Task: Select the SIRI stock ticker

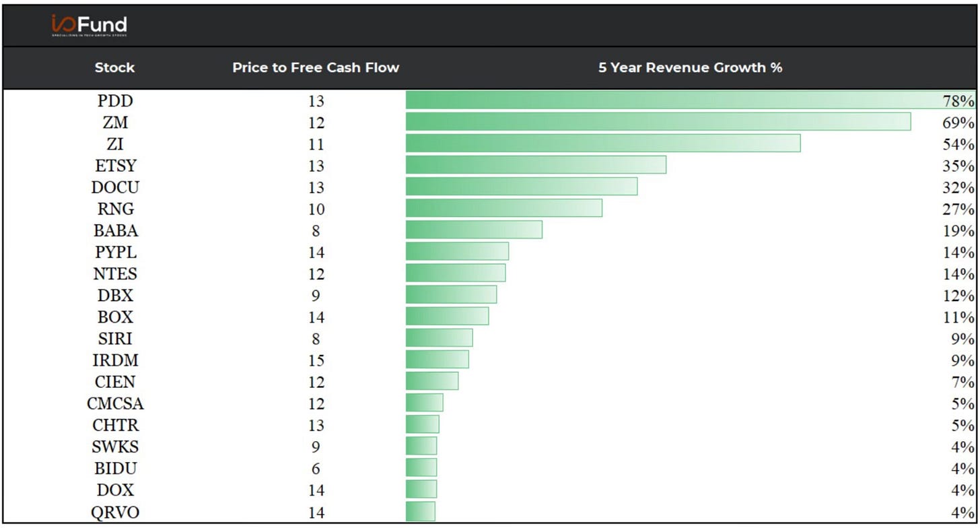Action: pyautogui.click(x=115, y=338)
